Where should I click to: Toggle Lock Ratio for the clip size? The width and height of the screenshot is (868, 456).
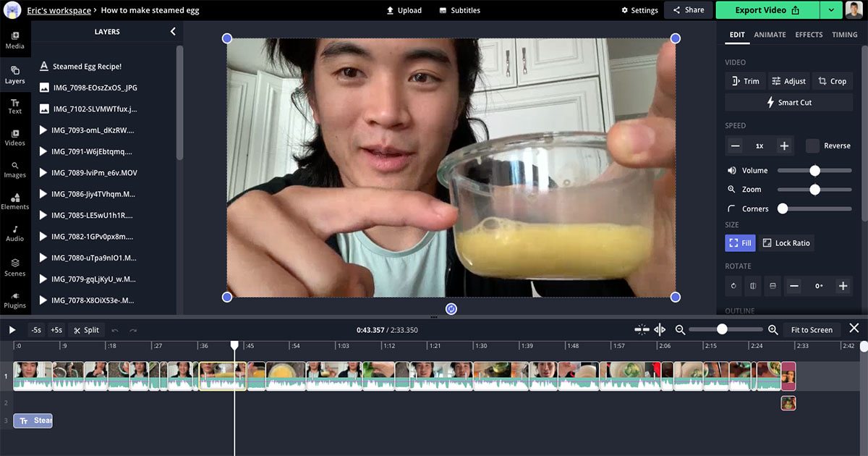tap(786, 242)
